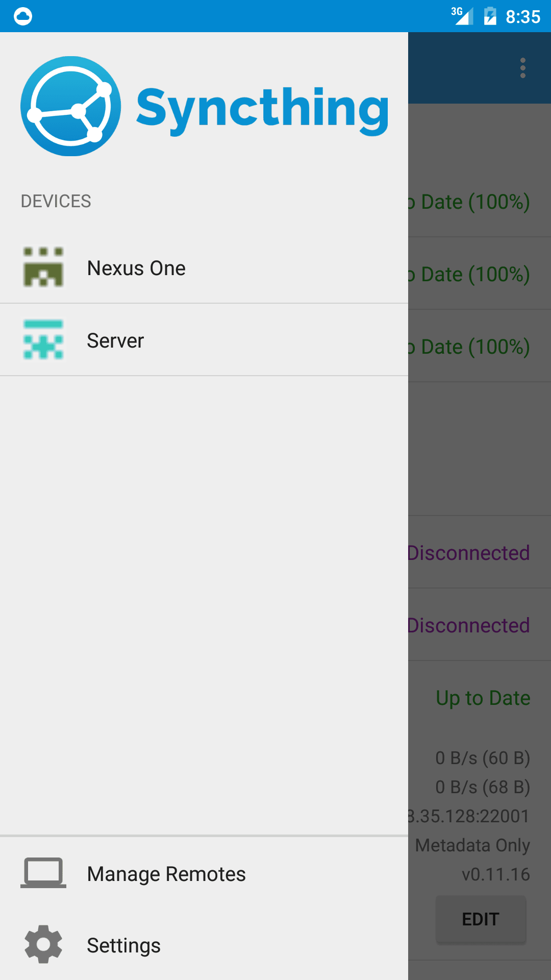Open the three-dot overflow menu
The image size is (551, 980).
tap(523, 68)
